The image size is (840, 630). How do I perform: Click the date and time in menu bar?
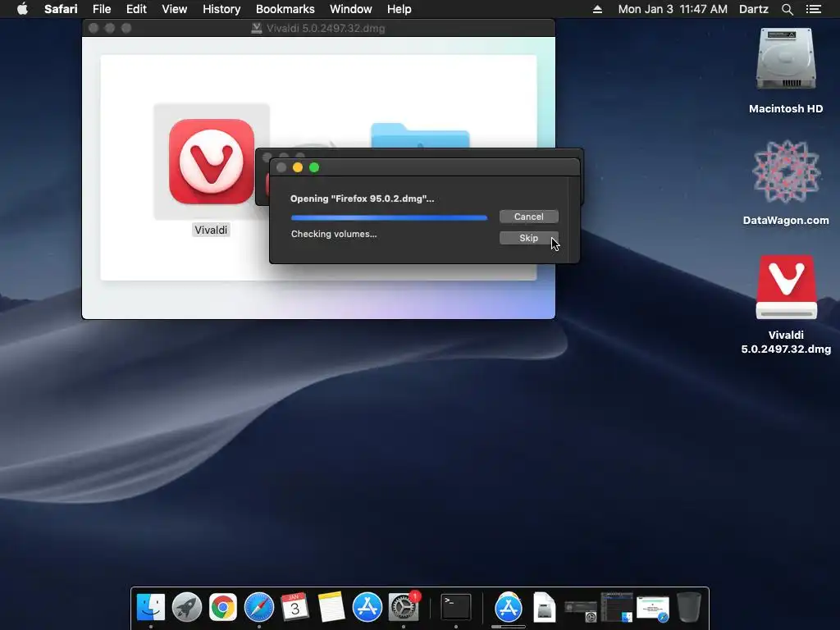(673, 9)
